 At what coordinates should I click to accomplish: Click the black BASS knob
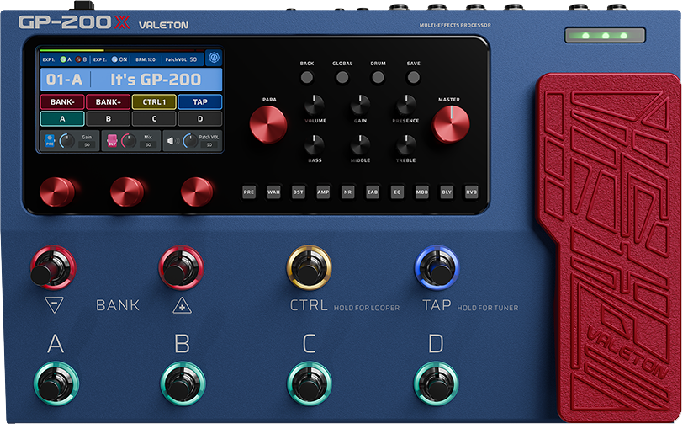(314, 146)
